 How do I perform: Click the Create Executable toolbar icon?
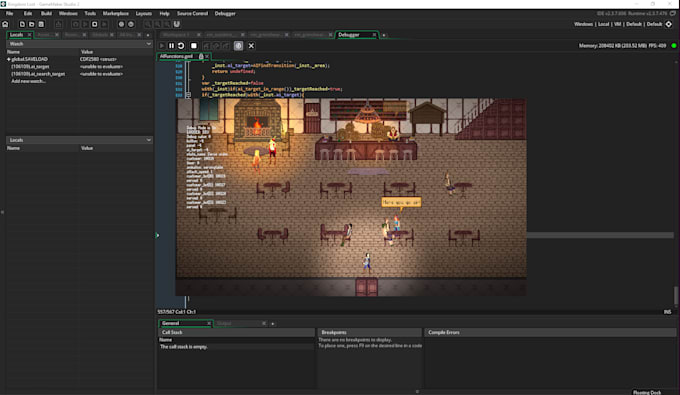(x=59, y=24)
